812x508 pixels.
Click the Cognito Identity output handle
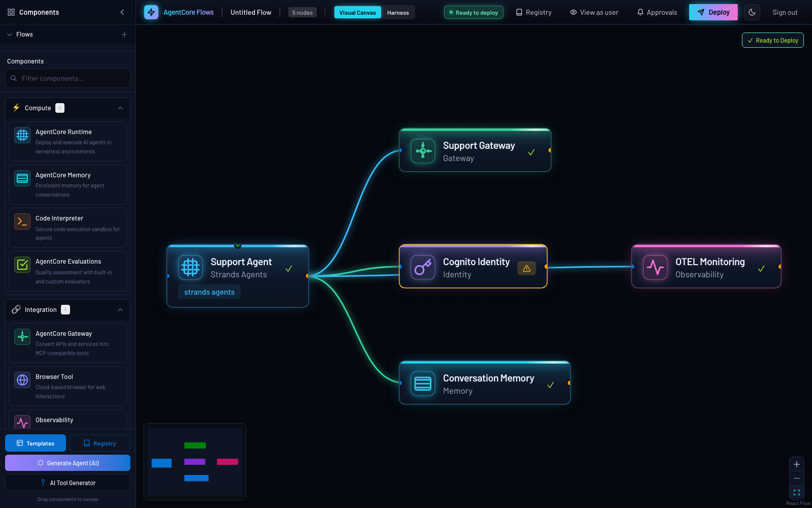546,267
